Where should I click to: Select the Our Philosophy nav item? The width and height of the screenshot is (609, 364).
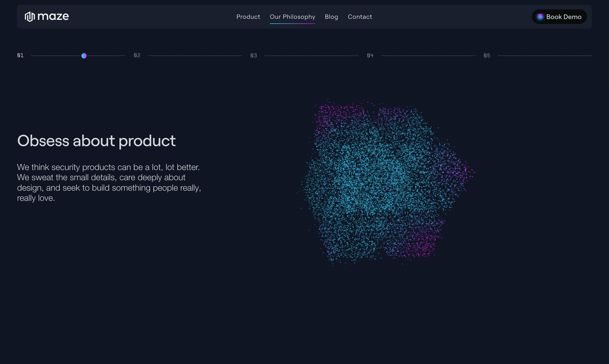292,17
